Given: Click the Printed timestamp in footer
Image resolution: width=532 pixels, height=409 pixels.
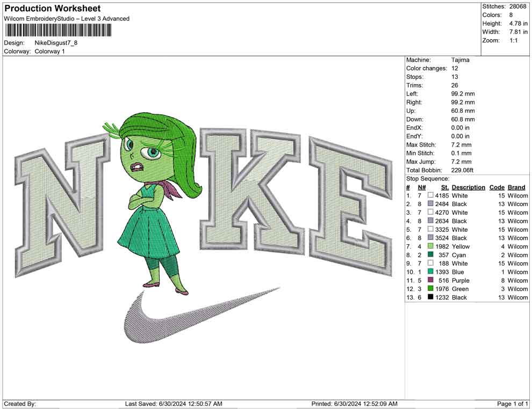Looking at the screenshot, I should (x=354, y=404).
